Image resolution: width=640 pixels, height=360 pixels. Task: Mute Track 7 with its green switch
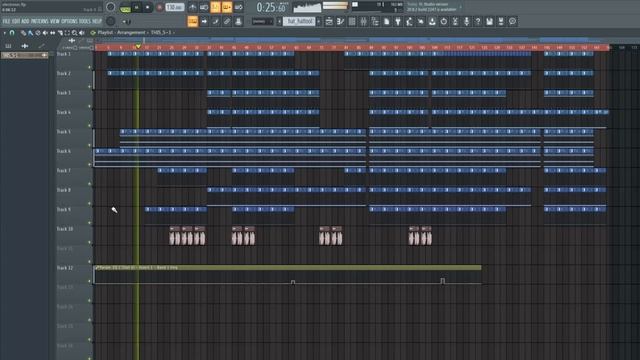click(x=90, y=184)
